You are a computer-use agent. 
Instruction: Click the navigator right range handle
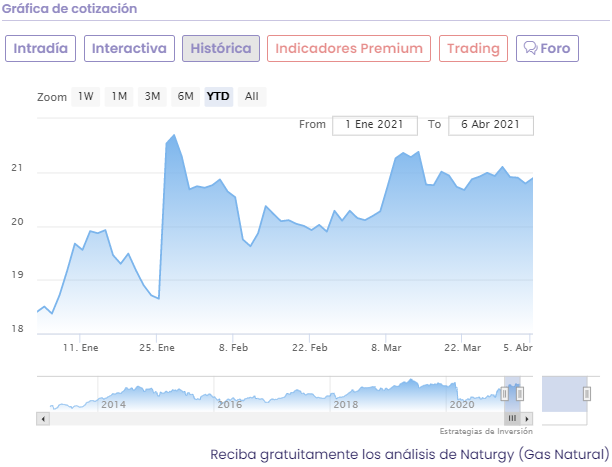coord(520,394)
